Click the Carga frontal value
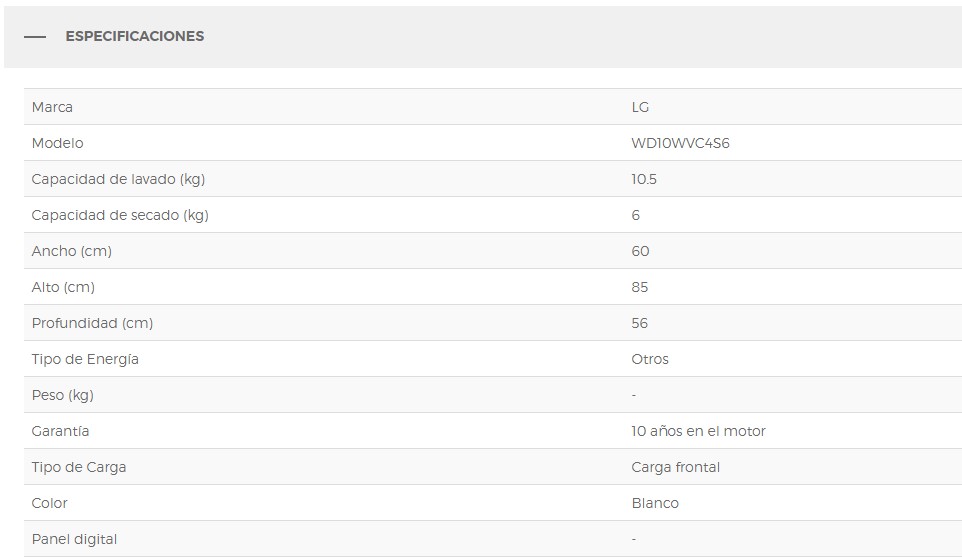 click(675, 467)
